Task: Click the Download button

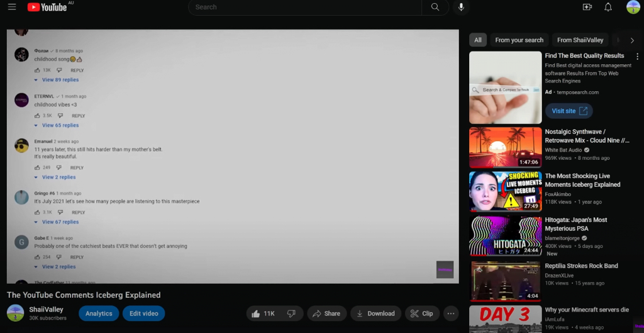Action: click(x=375, y=313)
